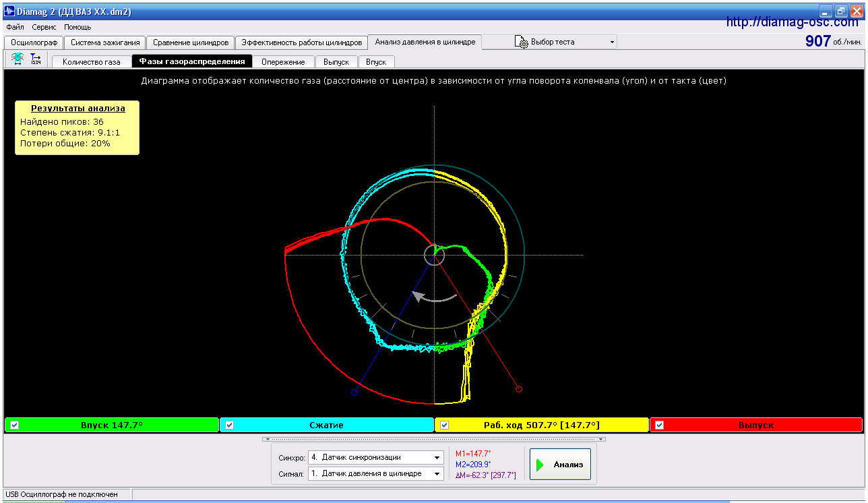Select the Фазы газораспределения sub-tab
The width and height of the screenshot is (868, 503).
(192, 61)
